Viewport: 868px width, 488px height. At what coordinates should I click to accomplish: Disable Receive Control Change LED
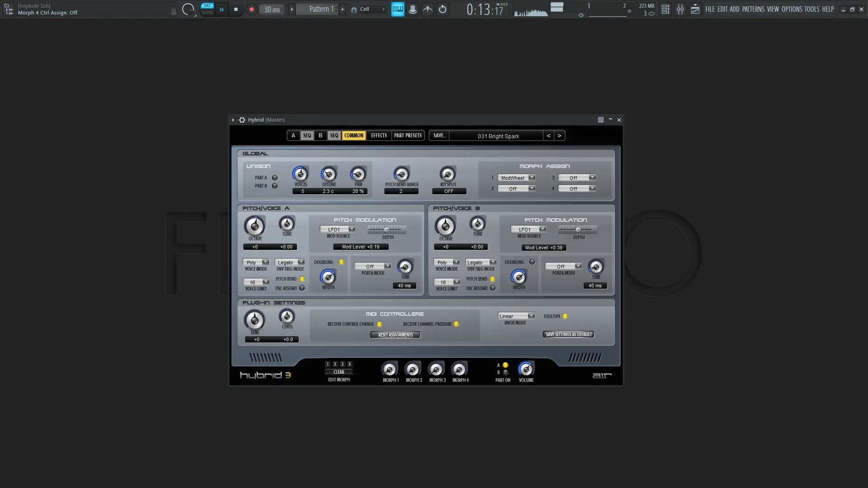click(x=379, y=324)
